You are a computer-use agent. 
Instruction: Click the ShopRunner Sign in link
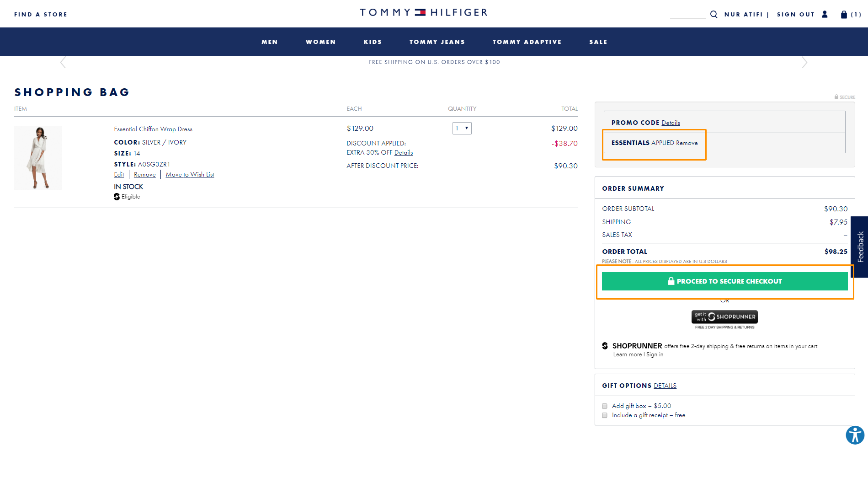click(x=655, y=354)
